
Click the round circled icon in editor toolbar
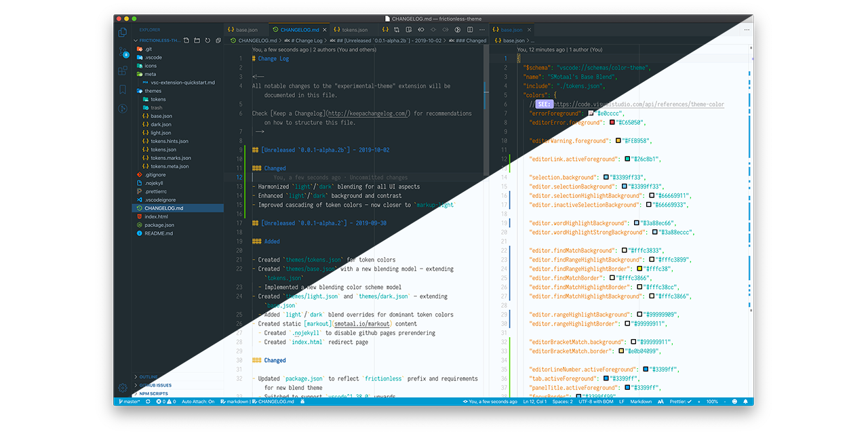458,30
